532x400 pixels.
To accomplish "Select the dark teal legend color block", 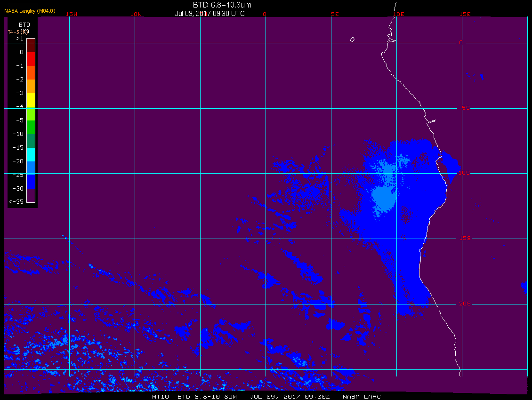I will [x=31, y=141].
